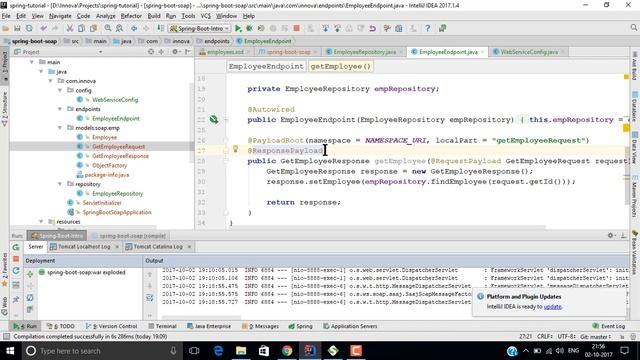
Task: Open the VCS menu
Action: pos(205,16)
